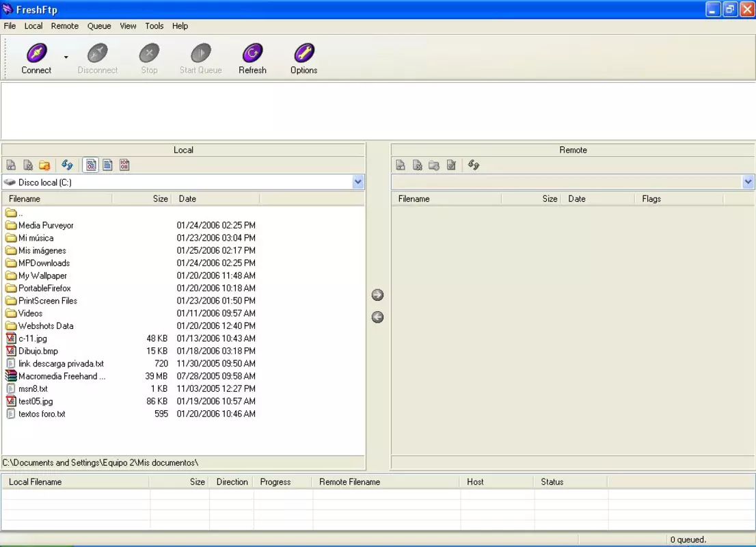Click the Local panel delete file icon
Screen dimensions: 756x547
click(28, 165)
